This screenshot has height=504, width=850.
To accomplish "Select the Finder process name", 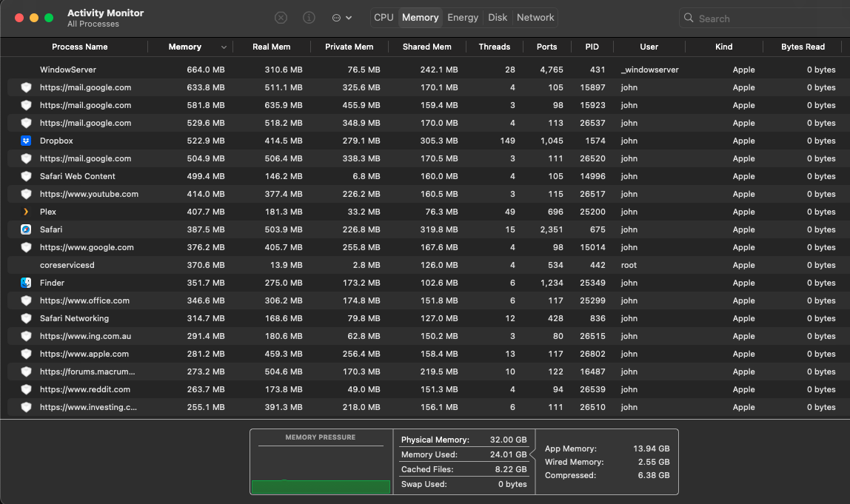I will (x=52, y=283).
